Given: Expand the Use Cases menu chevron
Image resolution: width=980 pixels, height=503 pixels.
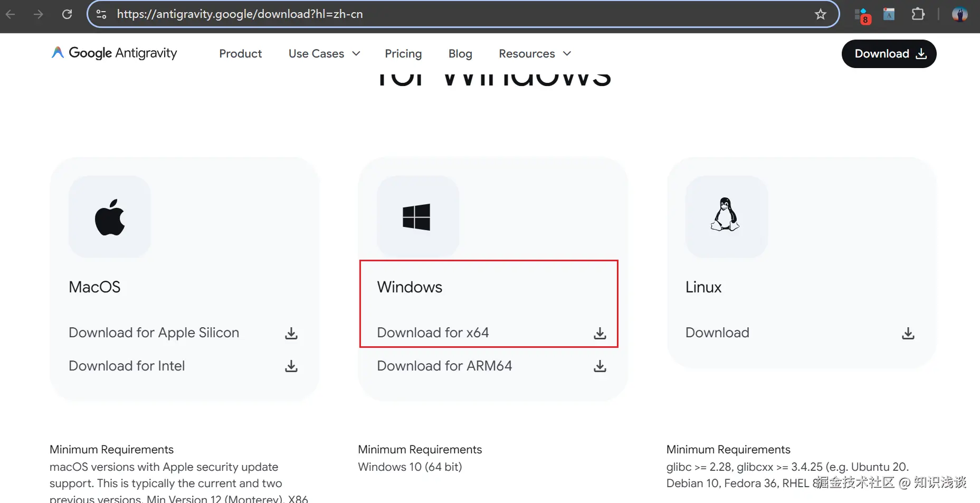Looking at the screenshot, I should (356, 54).
